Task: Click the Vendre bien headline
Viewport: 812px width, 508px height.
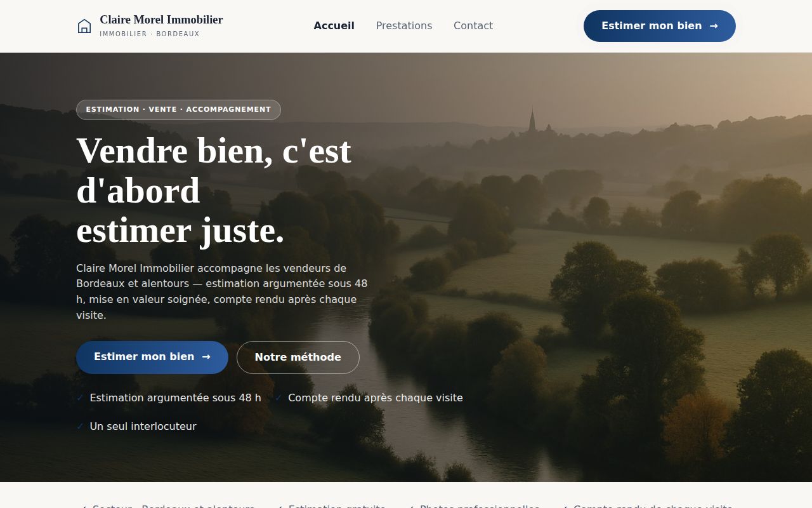Action: pos(214,190)
